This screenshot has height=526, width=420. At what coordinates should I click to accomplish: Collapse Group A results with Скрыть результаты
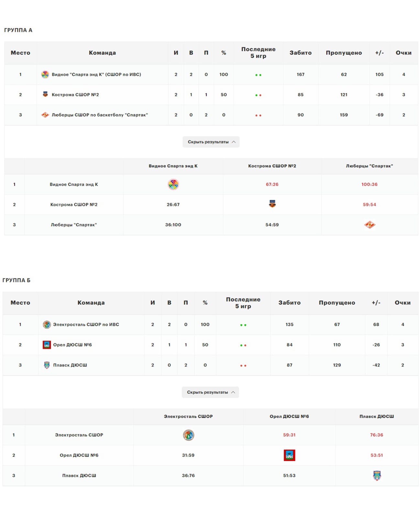211,142
